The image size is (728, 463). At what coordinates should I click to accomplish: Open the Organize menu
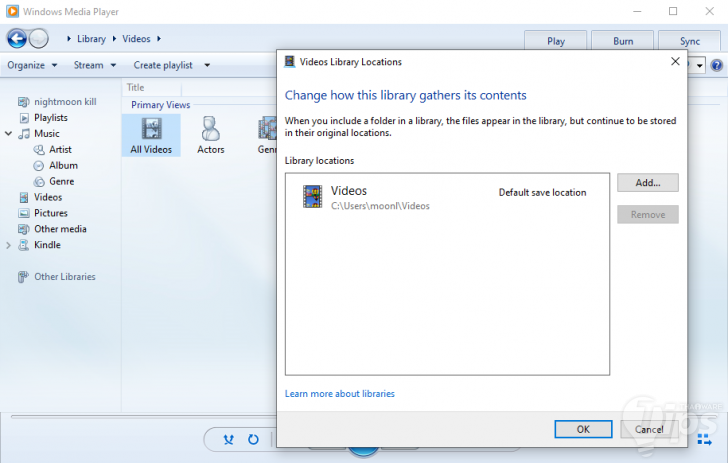pos(32,65)
